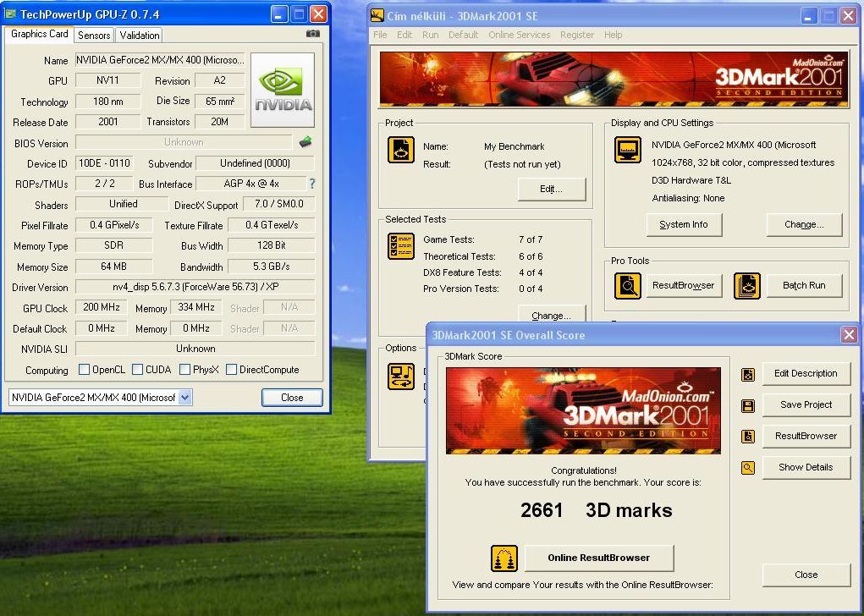The height and width of the screenshot is (616, 864).
Task: Click the Device ID 10DE - 0110 field
Action: click(x=104, y=163)
